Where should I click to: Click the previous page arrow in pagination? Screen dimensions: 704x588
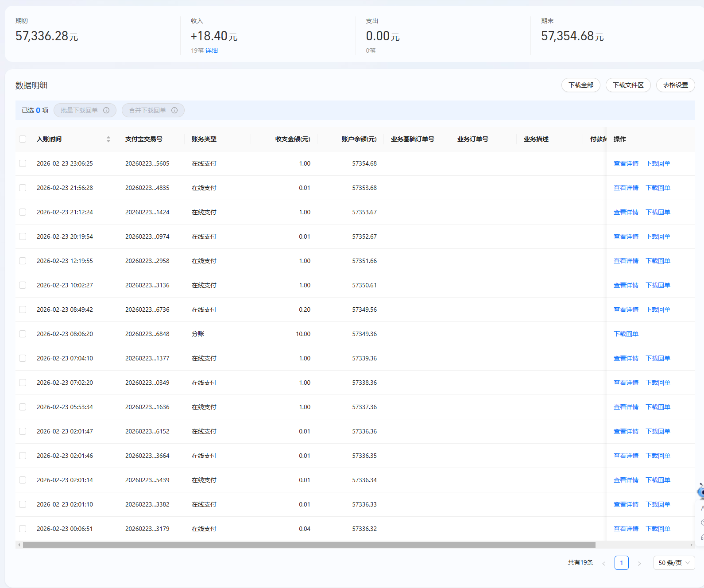coord(603,563)
